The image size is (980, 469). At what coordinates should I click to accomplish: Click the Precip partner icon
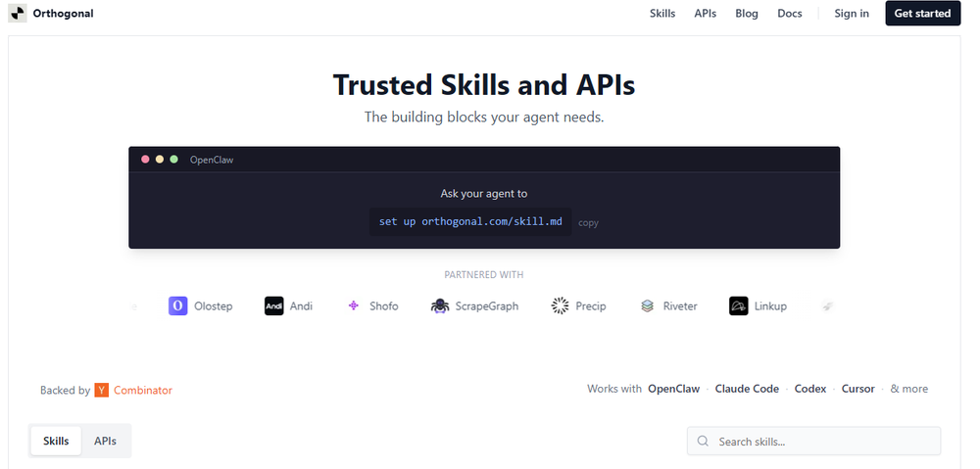click(x=560, y=306)
